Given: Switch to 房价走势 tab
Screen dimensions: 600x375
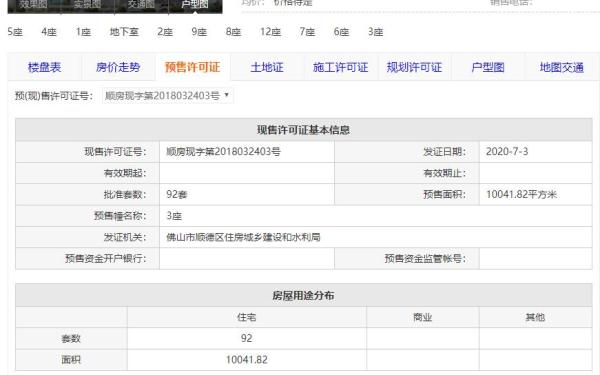Looking at the screenshot, I should [118, 67].
